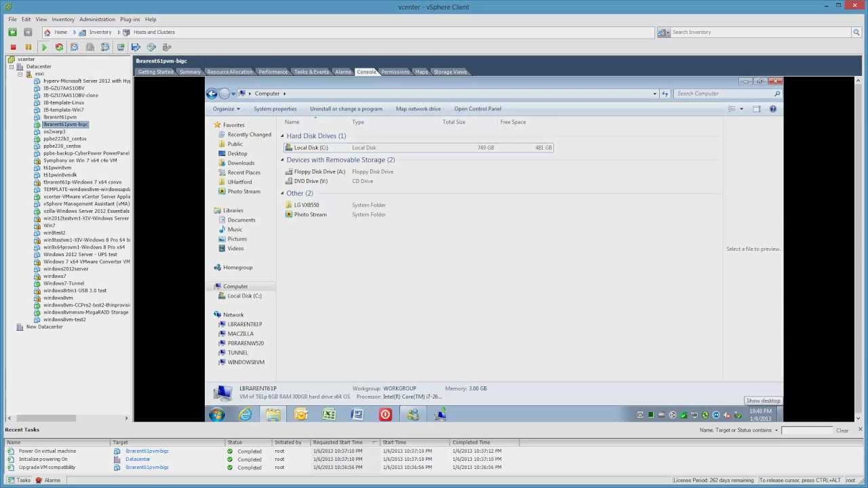
Task: Select New Datacenter in inventory tree
Action: point(44,327)
